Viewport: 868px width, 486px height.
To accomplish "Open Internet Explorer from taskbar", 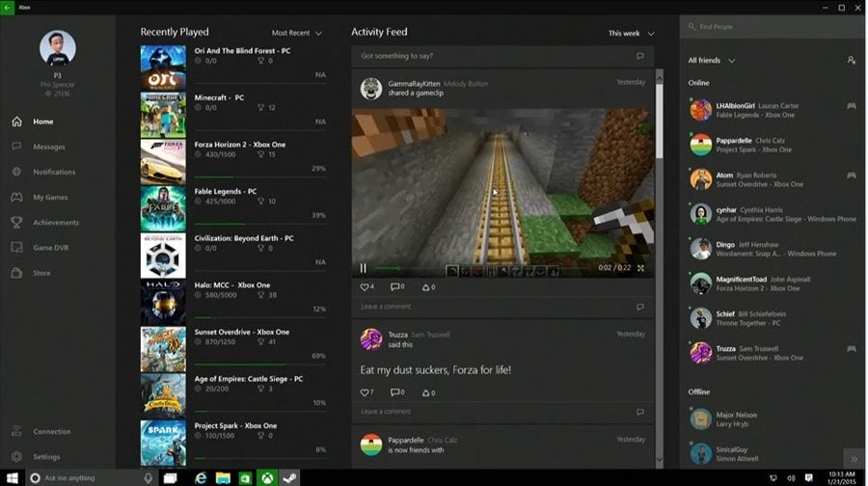I will 201,477.
